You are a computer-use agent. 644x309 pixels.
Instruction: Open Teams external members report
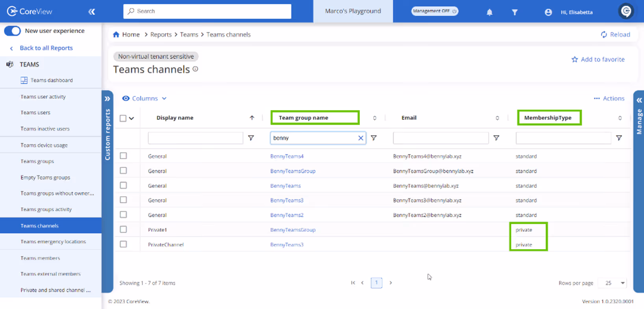[x=50, y=274]
